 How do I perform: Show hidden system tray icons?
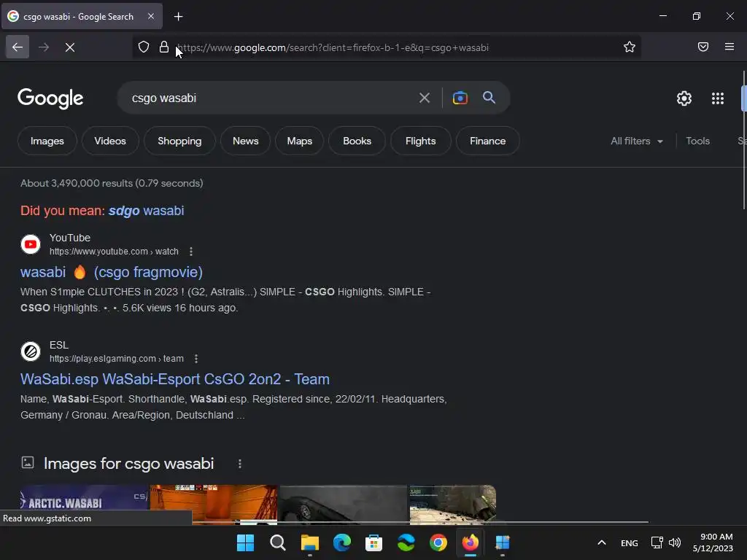pos(602,542)
